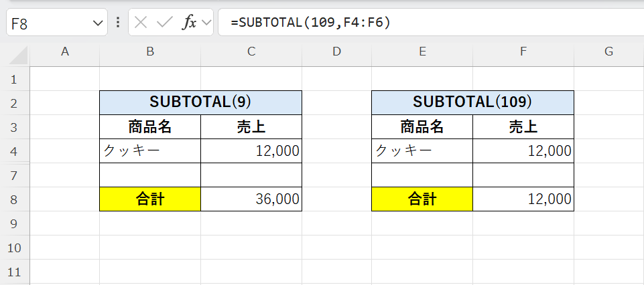Viewport: 644px width, 285px height.
Task: Click the SUBTOTAL(9) title cell
Action: click(200, 102)
